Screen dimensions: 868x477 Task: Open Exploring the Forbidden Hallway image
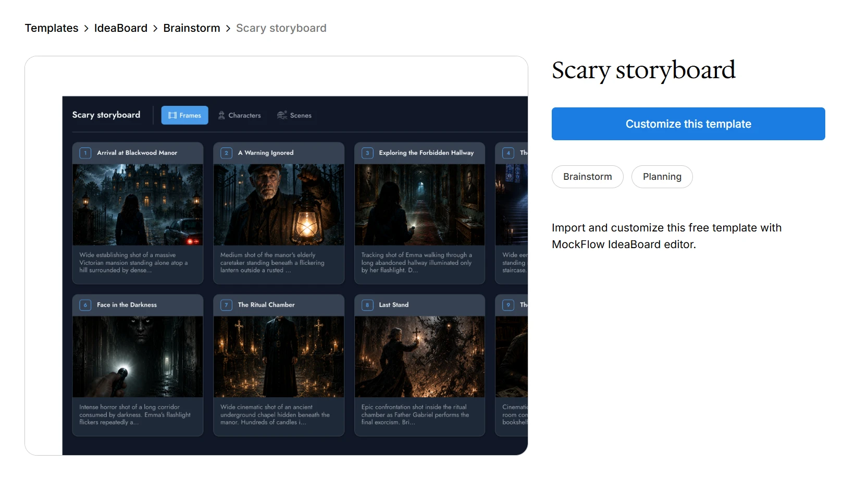(x=419, y=205)
